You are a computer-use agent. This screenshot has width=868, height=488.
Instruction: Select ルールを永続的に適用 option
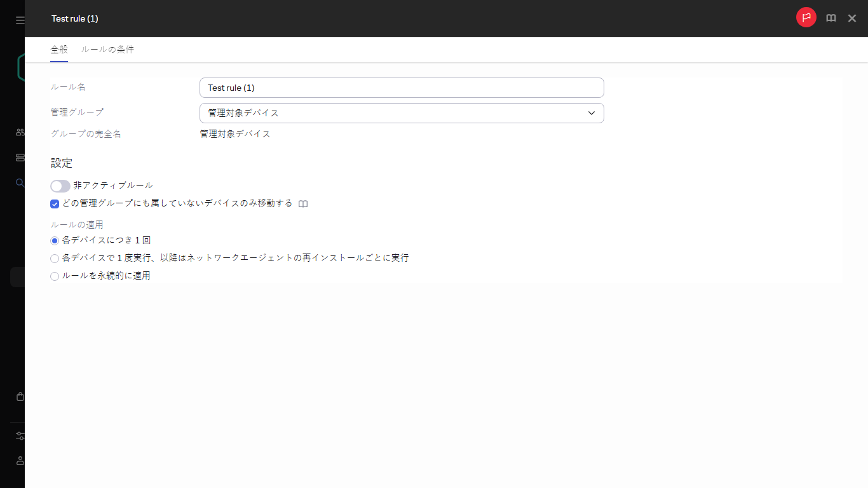[x=54, y=276]
